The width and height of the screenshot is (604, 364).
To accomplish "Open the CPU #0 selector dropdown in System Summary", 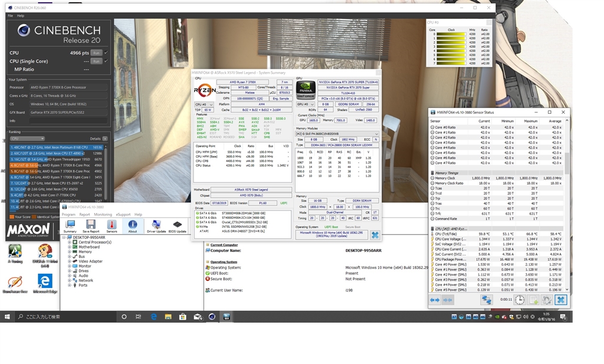I will [x=203, y=104].
